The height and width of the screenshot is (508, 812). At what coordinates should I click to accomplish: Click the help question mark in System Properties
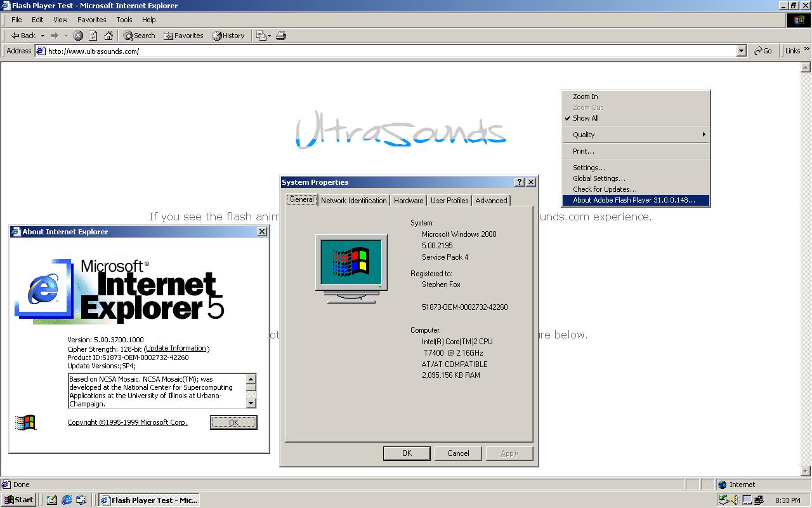point(520,182)
